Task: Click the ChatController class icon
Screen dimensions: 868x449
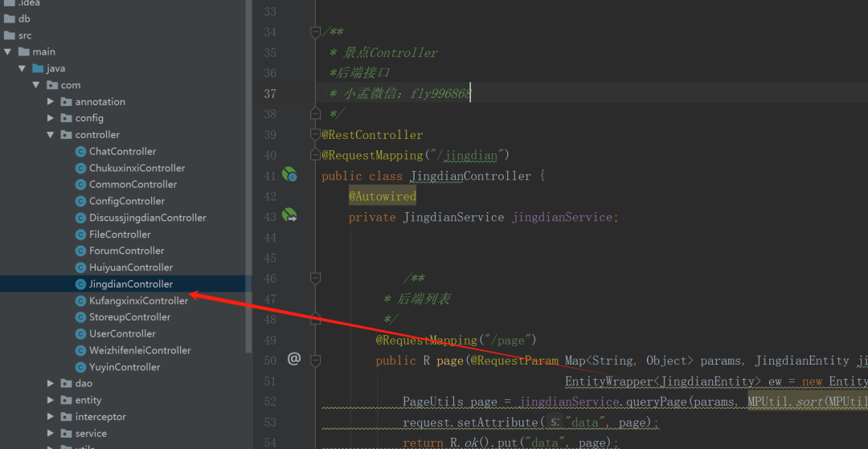Action: coord(80,152)
